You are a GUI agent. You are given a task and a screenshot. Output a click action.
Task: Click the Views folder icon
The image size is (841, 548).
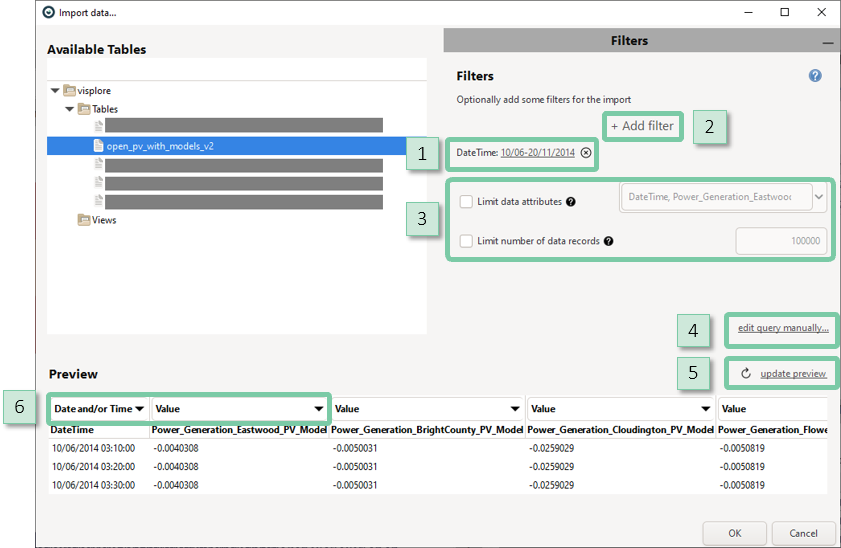tap(84, 220)
